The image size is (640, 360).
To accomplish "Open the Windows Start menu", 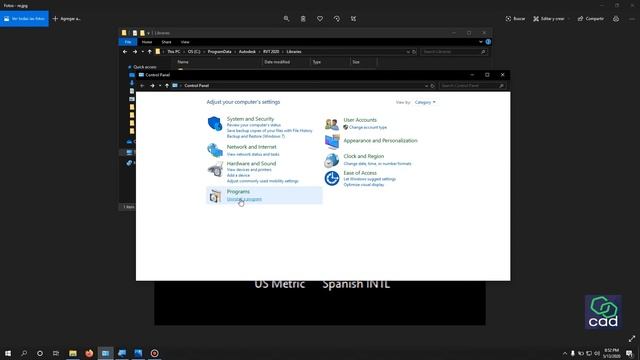I will click(x=8, y=353).
